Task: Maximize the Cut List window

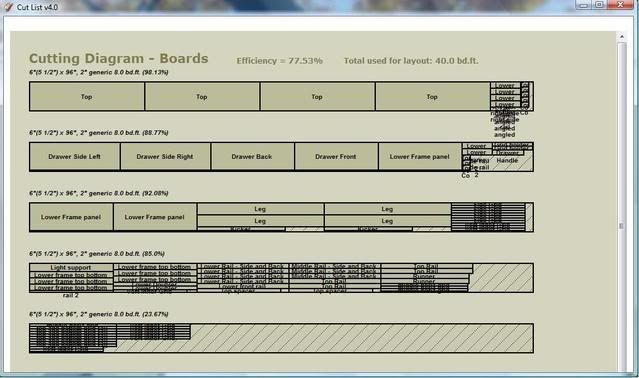Action: 599,5
